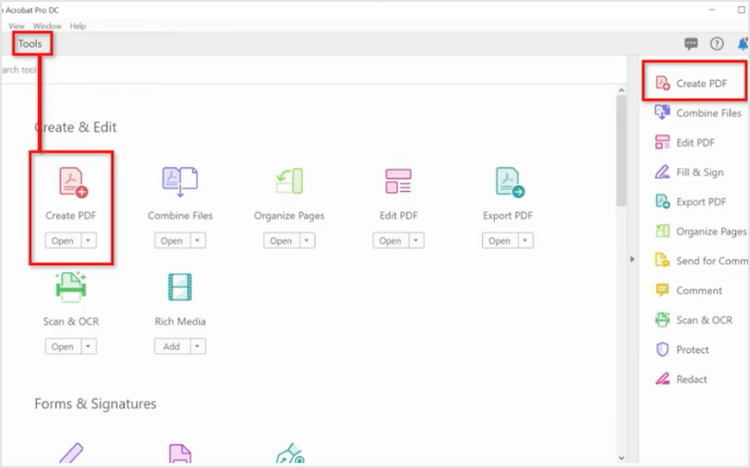Open the Window menu
750x468 pixels.
[47, 26]
